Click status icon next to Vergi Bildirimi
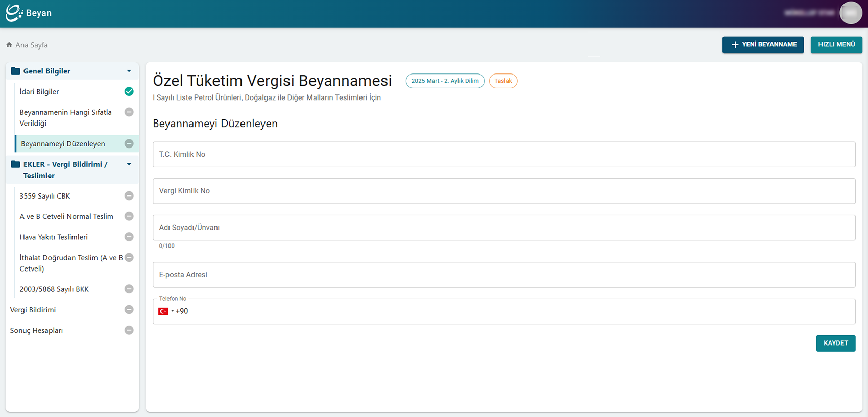 click(129, 310)
